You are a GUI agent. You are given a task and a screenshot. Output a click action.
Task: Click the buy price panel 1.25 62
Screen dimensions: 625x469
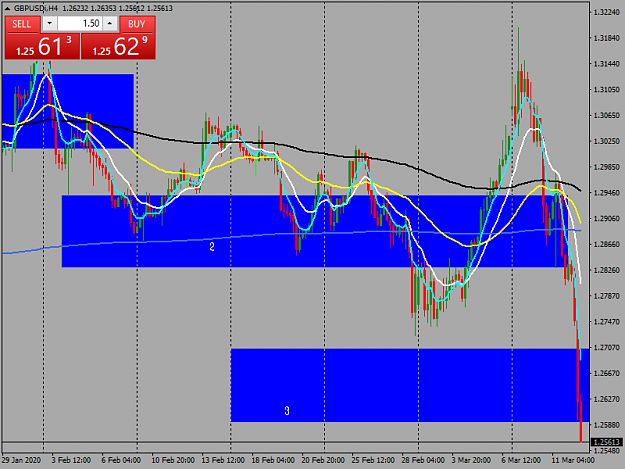click(x=118, y=46)
